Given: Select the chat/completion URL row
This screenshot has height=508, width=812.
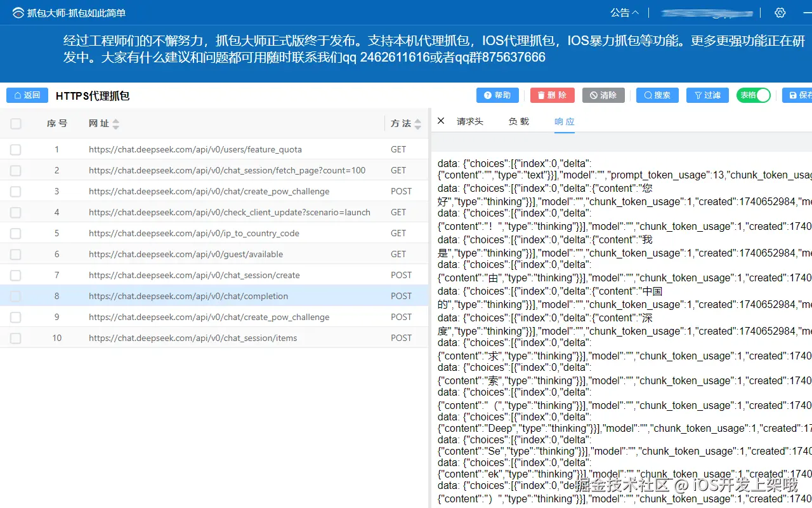Looking at the screenshot, I should (188, 296).
